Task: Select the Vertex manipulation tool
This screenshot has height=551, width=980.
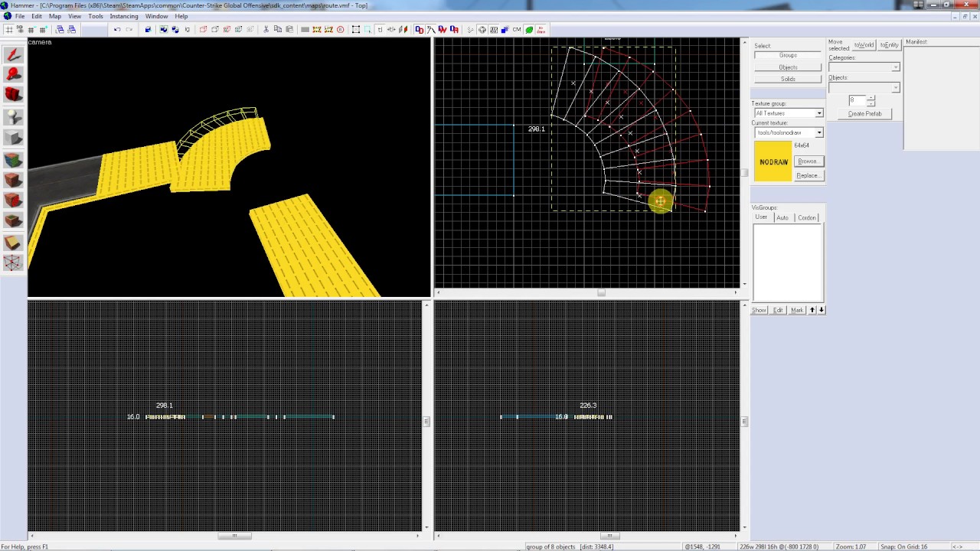Action: (12, 263)
